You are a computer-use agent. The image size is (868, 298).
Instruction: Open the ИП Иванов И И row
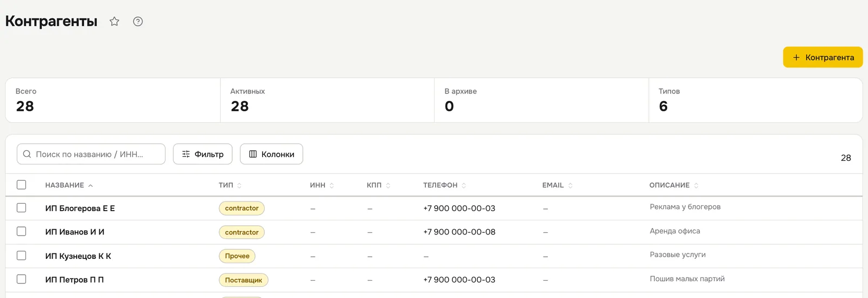click(434, 232)
